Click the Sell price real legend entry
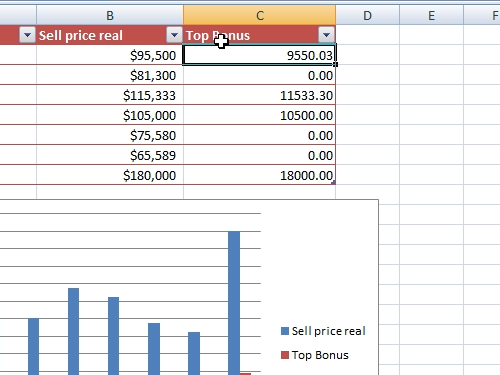500x375 pixels. [323, 331]
